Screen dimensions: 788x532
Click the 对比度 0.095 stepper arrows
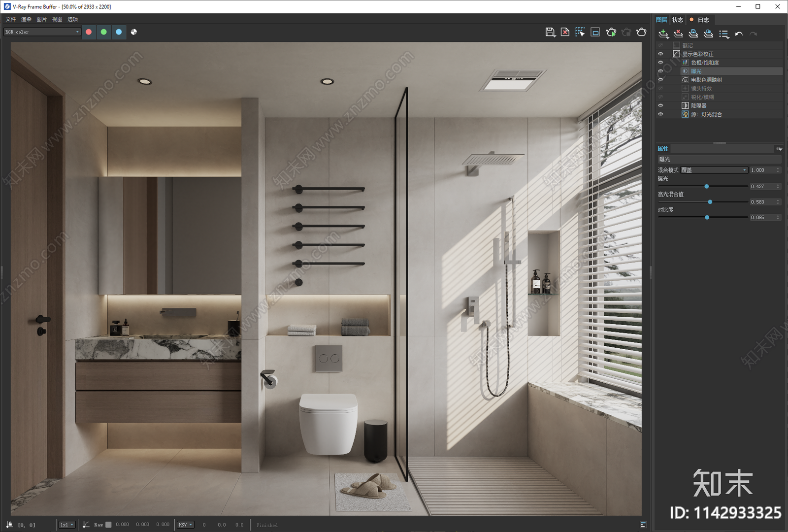point(778,217)
